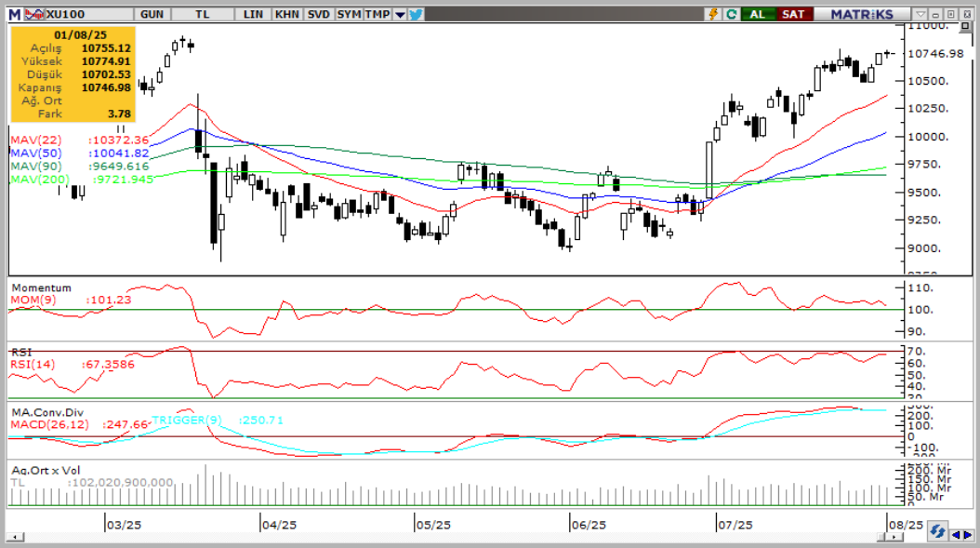Expand the dropdown arrow after TMP

[x=400, y=14]
